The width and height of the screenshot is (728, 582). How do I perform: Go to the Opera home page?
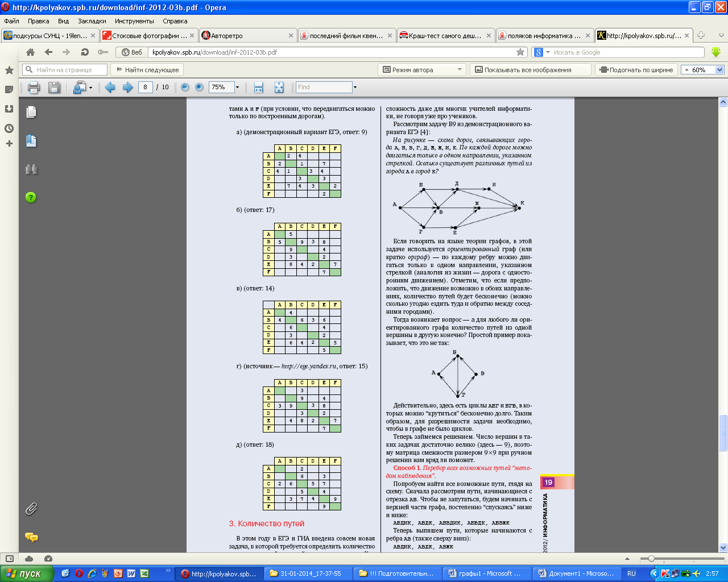tap(31, 52)
